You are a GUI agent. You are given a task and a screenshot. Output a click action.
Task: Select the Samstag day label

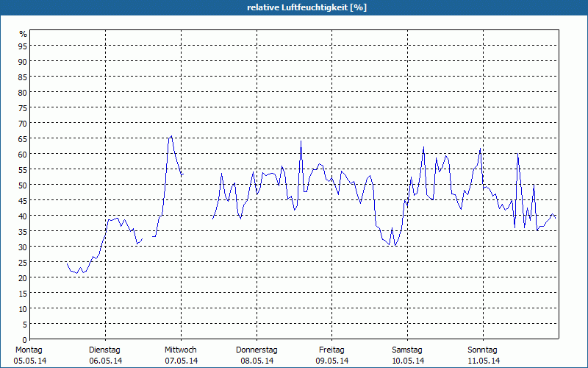(x=407, y=350)
